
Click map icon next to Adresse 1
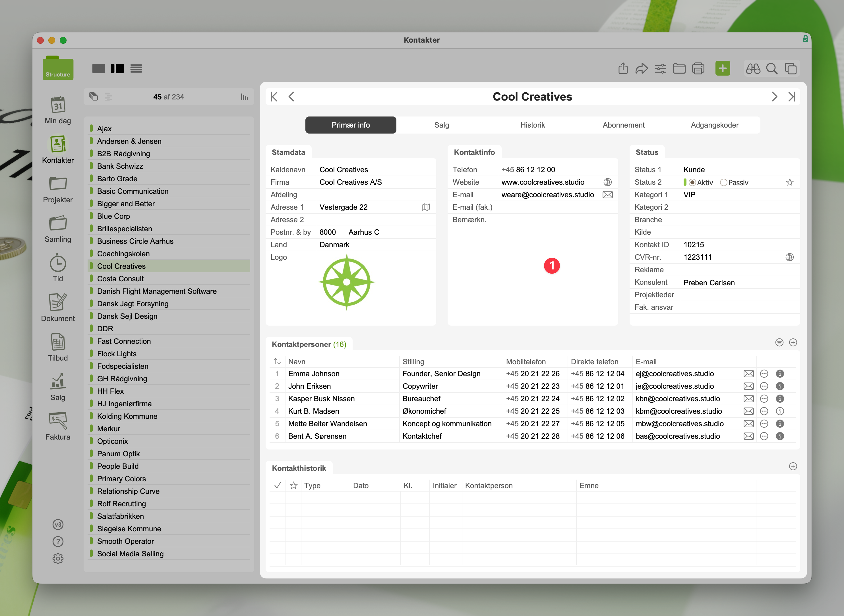(426, 207)
